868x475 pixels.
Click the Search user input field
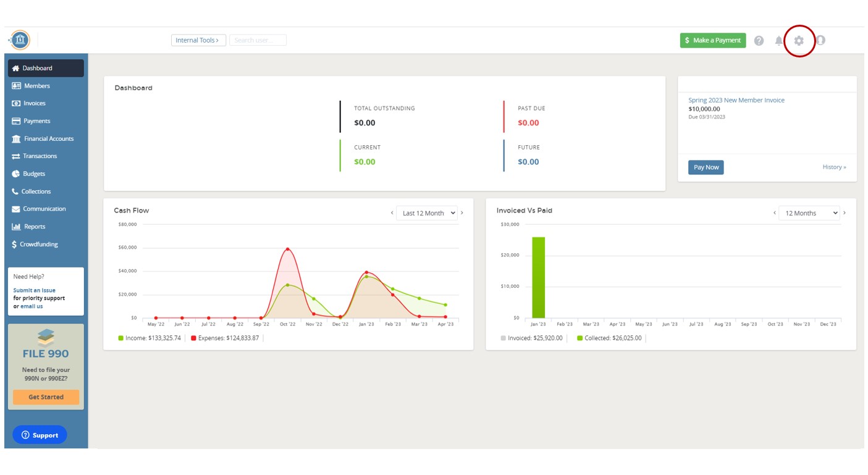point(258,40)
